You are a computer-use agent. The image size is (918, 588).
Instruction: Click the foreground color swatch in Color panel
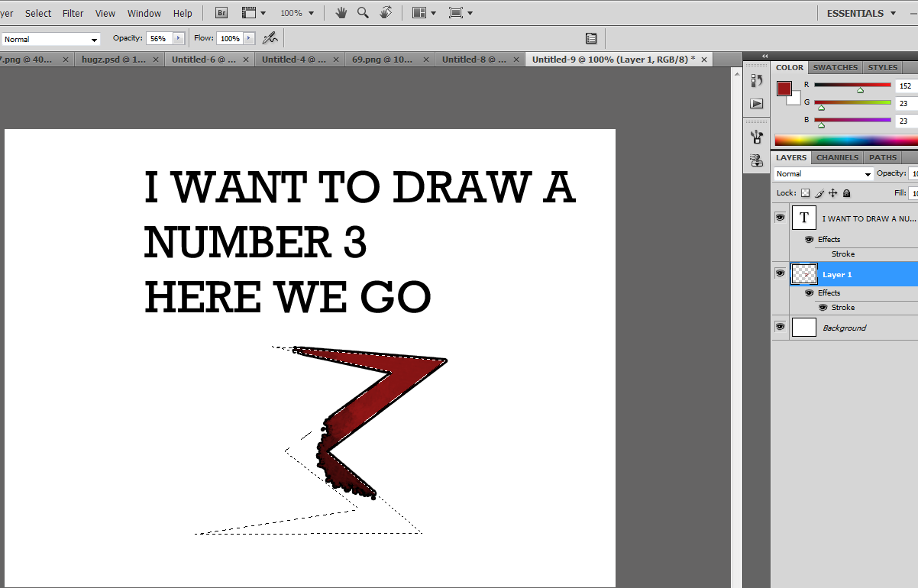click(784, 89)
